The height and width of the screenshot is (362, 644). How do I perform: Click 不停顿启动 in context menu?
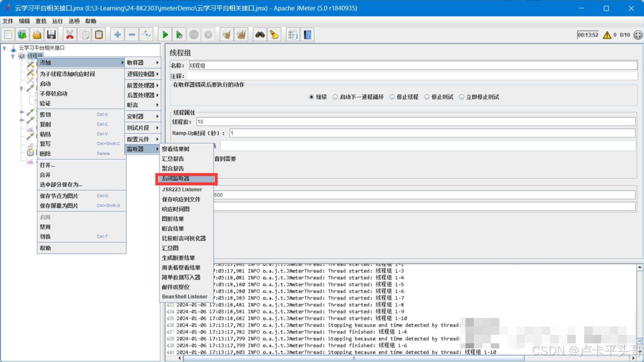pos(81,94)
